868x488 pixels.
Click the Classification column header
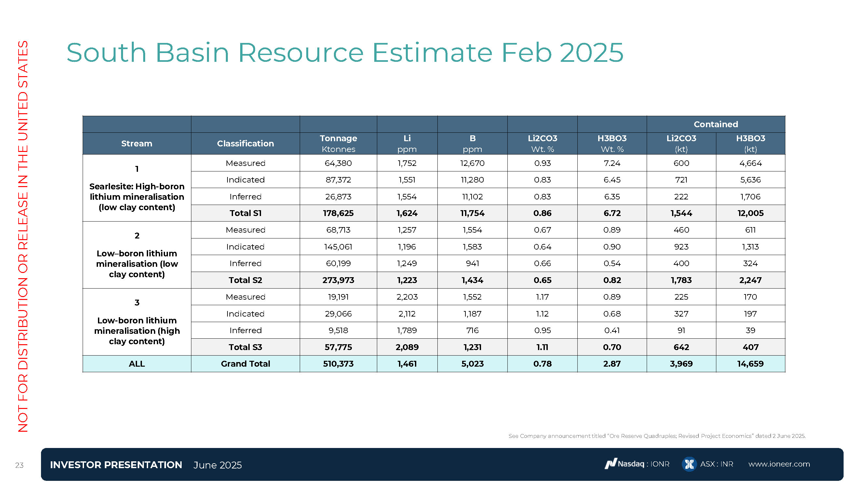tap(245, 143)
